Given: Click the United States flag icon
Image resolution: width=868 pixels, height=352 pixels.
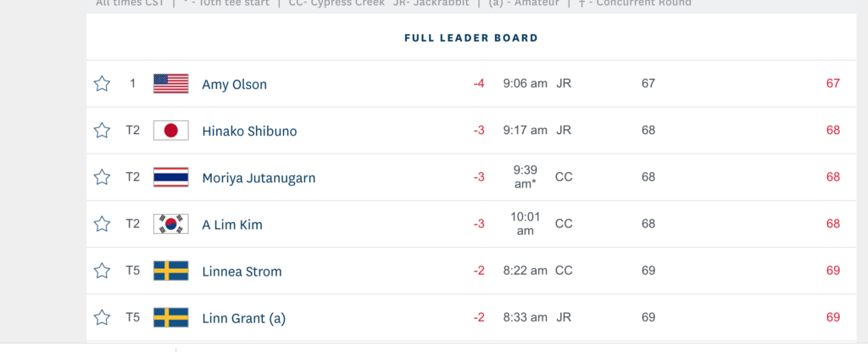Looking at the screenshot, I should tap(171, 84).
